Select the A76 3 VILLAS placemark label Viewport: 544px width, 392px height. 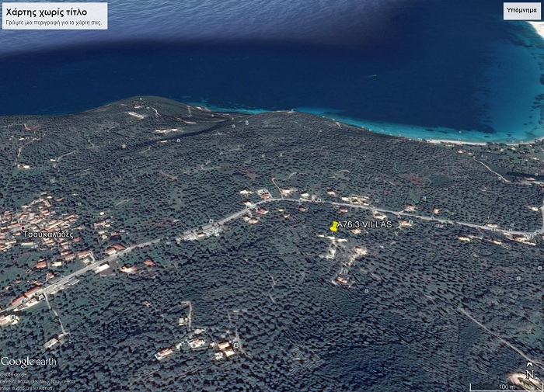click(365, 224)
